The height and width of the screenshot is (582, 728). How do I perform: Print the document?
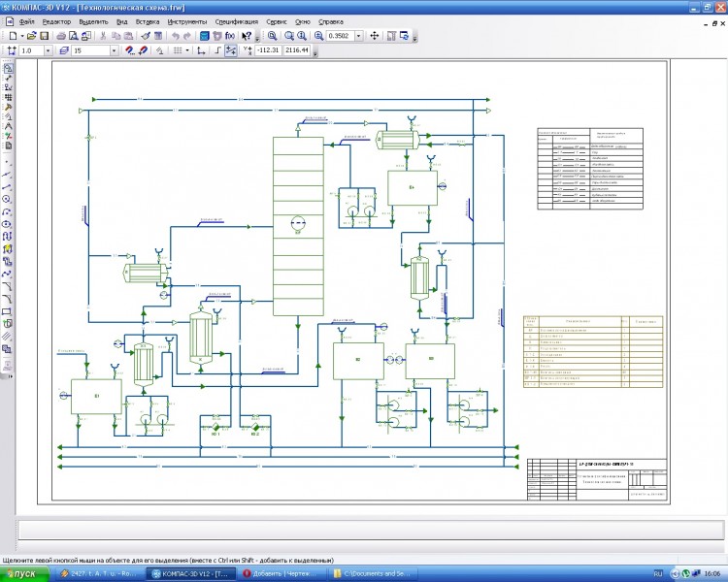[x=61, y=36]
